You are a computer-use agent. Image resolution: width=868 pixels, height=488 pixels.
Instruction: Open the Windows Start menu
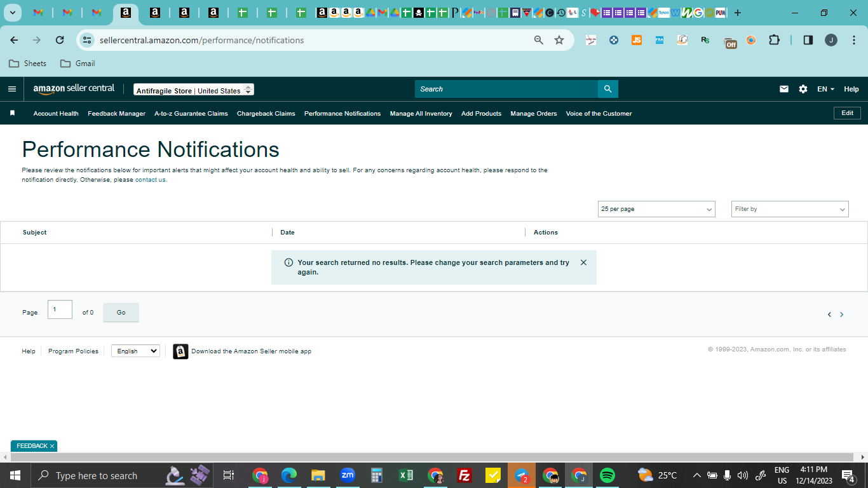click(15, 475)
